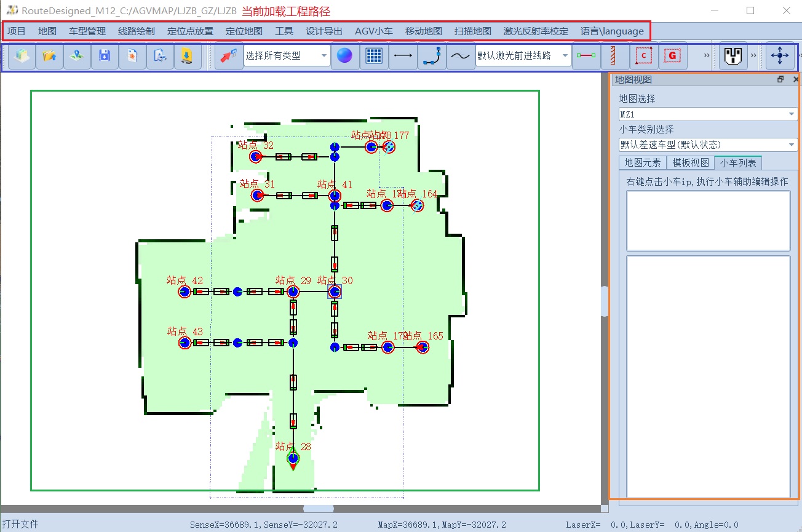Select station node 站点 29 on map
Screen dimensions: 802x532
tap(293, 292)
